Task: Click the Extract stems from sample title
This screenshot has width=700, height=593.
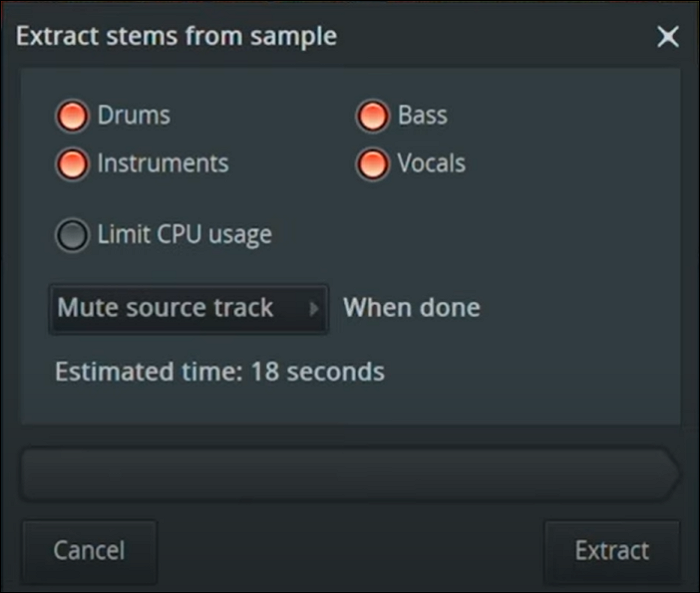Action: click(x=177, y=37)
